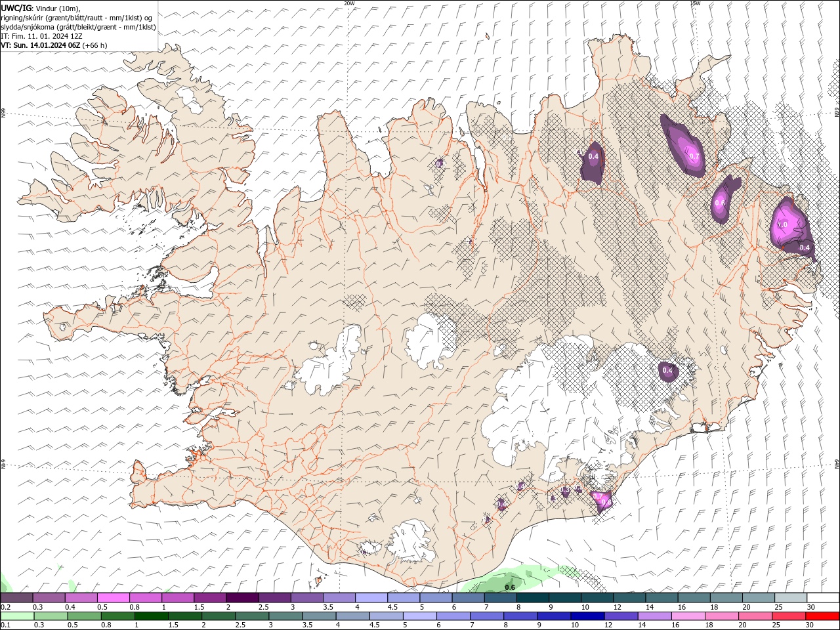Click the 1.0 snowfall maximum label

(x=782, y=224)
